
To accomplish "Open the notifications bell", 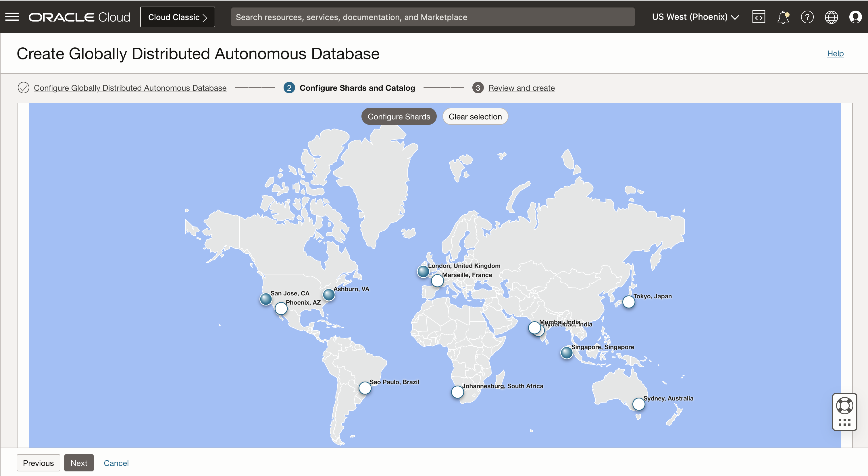I will pos(783,17).
